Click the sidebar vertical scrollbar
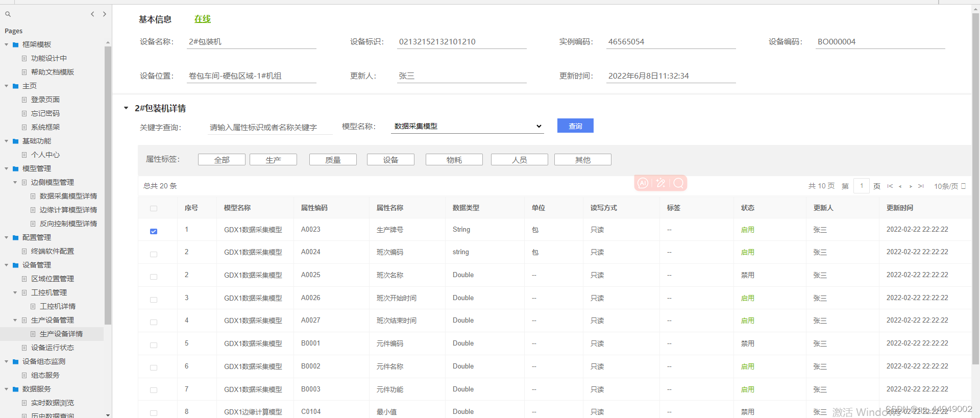Viewport: 980px width, 418px height. tap(108, 185)
